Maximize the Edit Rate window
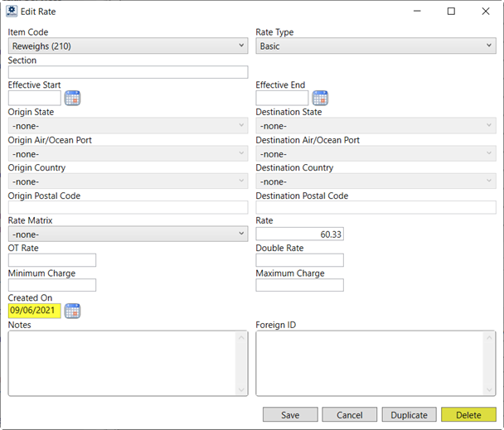Image resolution: width=504 pixels, height=430 pixels. [451, 12]
